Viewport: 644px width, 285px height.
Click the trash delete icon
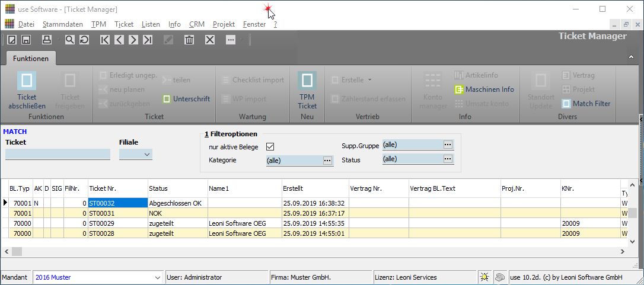189,40
